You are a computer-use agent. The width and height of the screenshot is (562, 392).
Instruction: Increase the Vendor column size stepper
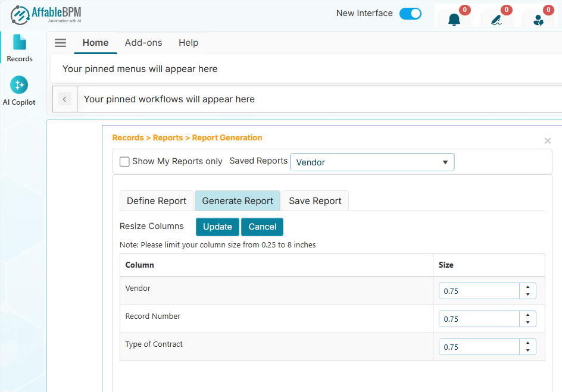coord(527,287)
